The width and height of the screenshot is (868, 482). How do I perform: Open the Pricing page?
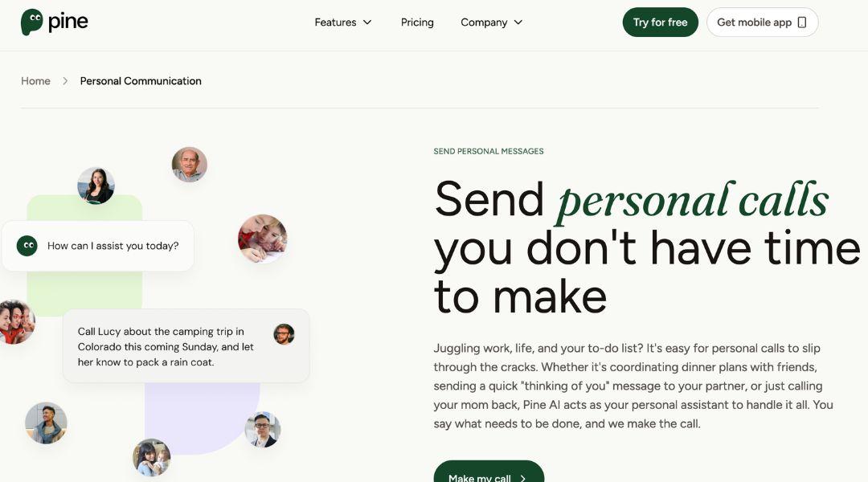[417, 22]
